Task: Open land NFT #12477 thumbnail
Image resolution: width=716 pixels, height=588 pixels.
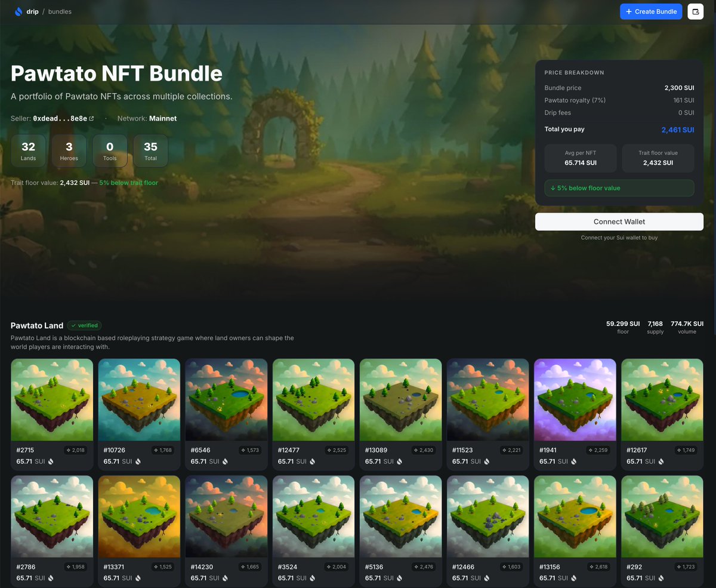Action: [313, 400]
